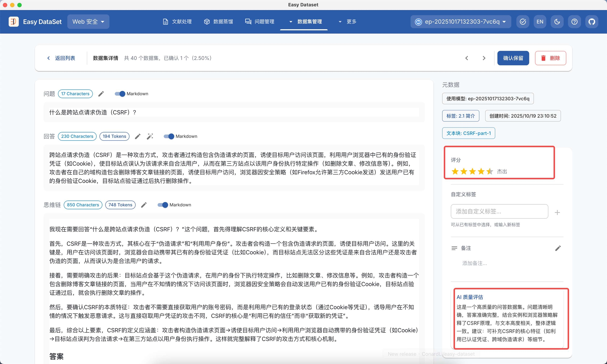Click the pencil icon next to 问题
Image resolution: width=607 pixels, height=364 pixels.
[x=101, y=94]
